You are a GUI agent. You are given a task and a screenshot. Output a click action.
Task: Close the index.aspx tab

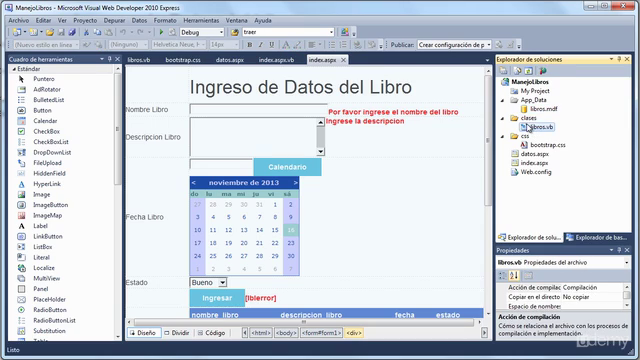pos(343,60)
